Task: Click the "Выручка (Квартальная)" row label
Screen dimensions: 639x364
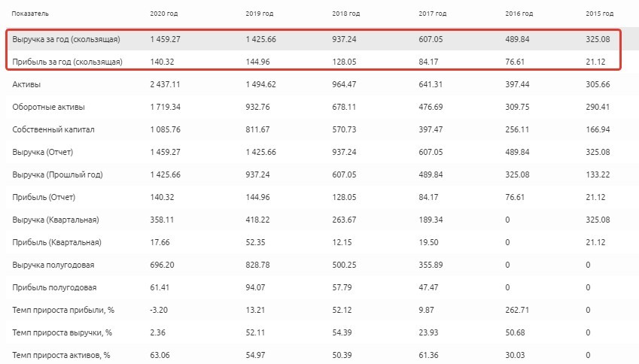Action: point(56,220)
